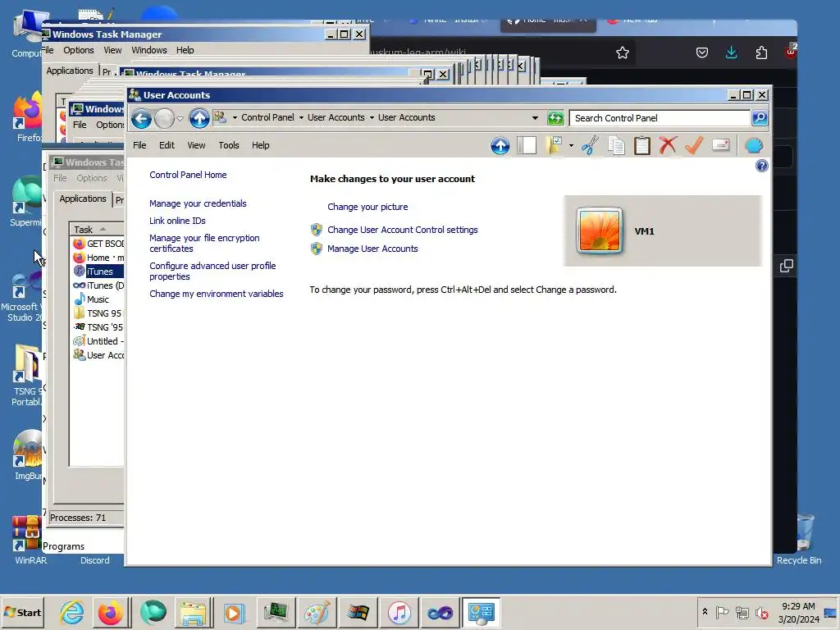Expand the first User Accounts breadcrumb arrow
This screenshot has height=630, width=840.
coord(372,118)
